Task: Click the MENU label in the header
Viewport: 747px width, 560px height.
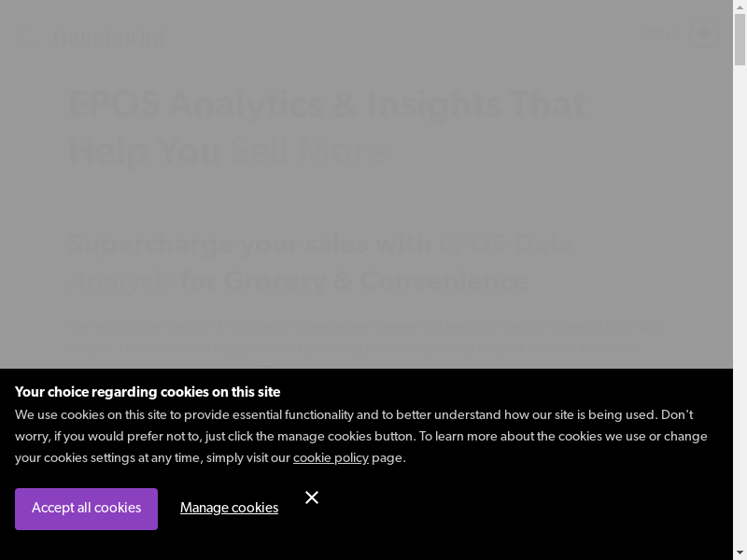Action: (x=660, y=35)
